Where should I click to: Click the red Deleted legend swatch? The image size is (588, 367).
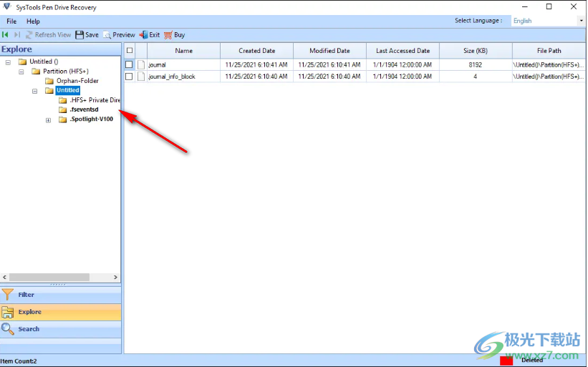(x=506, y=361)
